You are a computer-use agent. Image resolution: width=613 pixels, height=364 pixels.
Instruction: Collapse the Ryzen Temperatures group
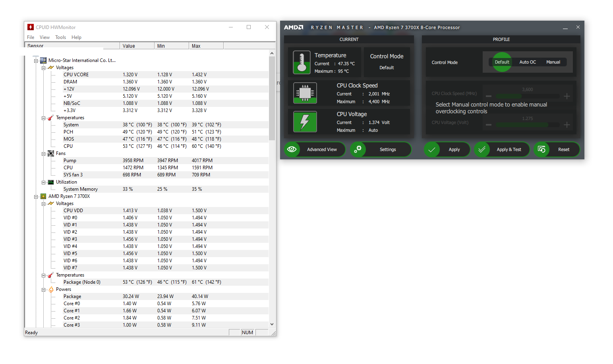point(43,275)
